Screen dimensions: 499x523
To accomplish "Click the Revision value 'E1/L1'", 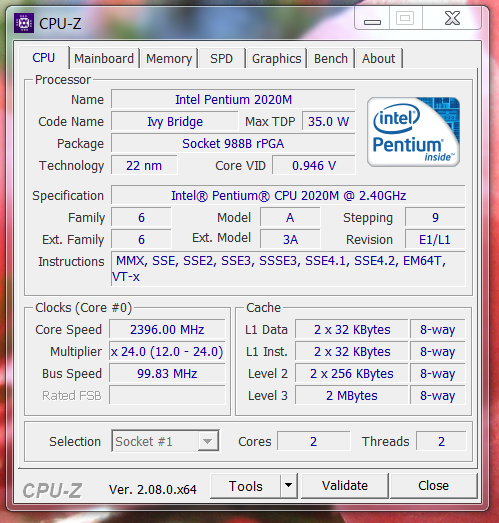I will [435, 239].
